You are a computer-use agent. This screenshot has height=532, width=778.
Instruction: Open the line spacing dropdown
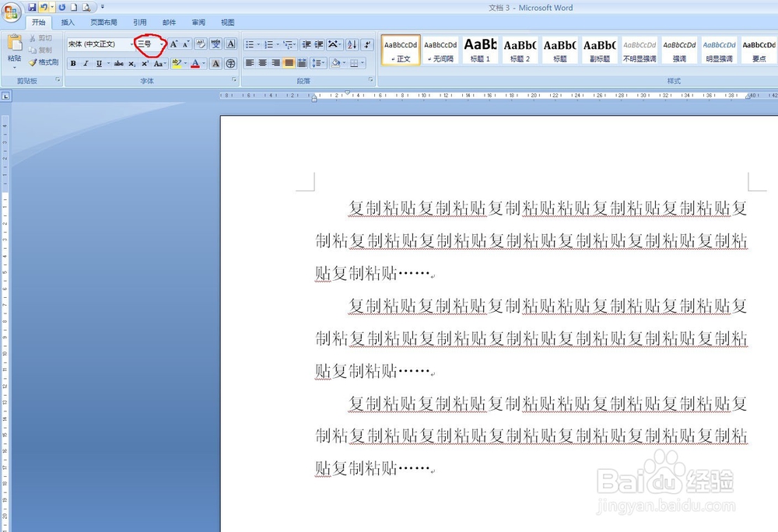pyautogui.click(x=319, y=62)
